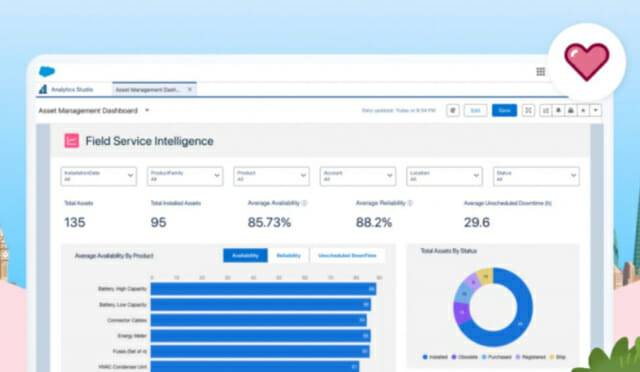Click the notification bell icon in toolbar
The width and height of the screenshot is (640, 372).
point(558,110)
